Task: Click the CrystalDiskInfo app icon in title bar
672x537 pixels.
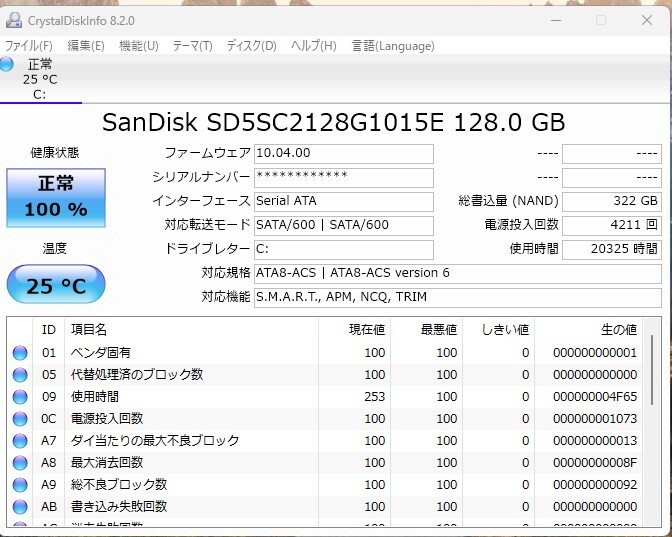Action: click(x=14, y=20)
